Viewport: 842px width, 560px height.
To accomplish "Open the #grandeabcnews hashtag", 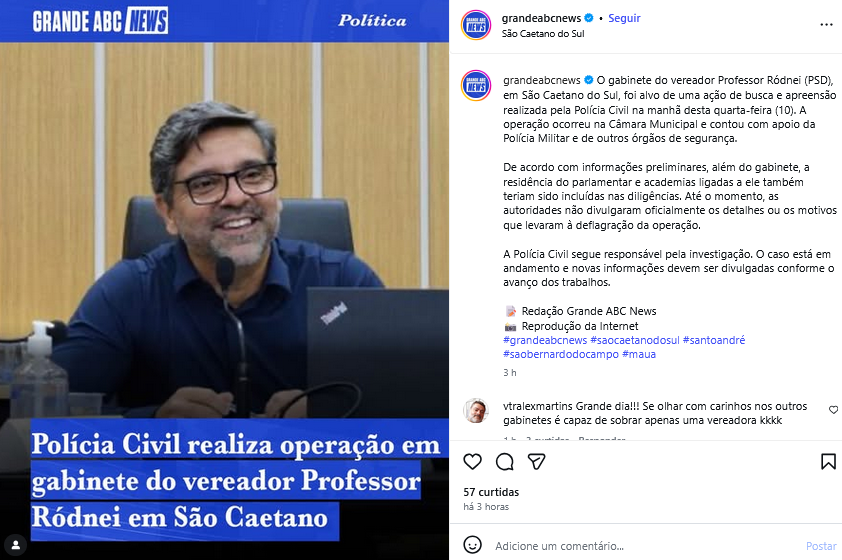I will (545, 340).
